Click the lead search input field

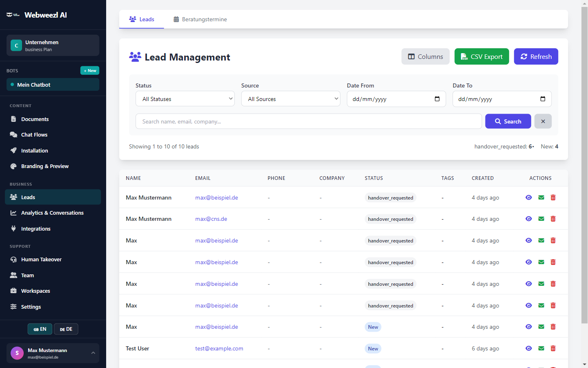(308, 121)
